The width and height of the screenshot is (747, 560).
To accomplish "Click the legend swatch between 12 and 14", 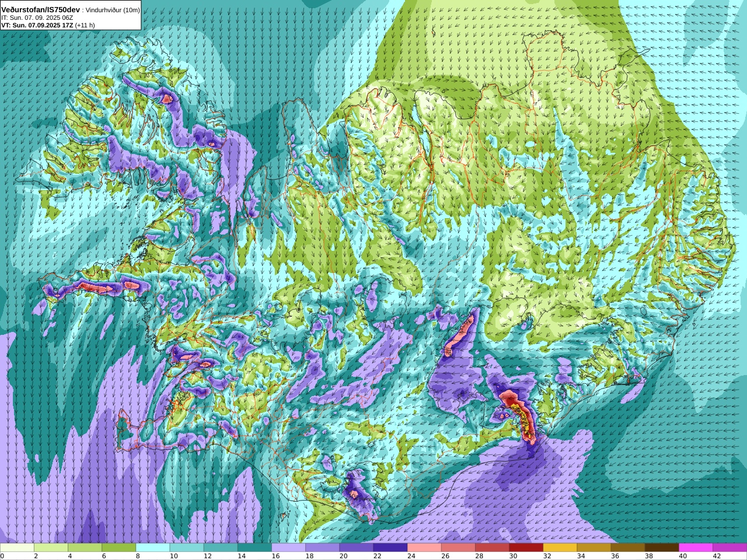I will 221,548.
